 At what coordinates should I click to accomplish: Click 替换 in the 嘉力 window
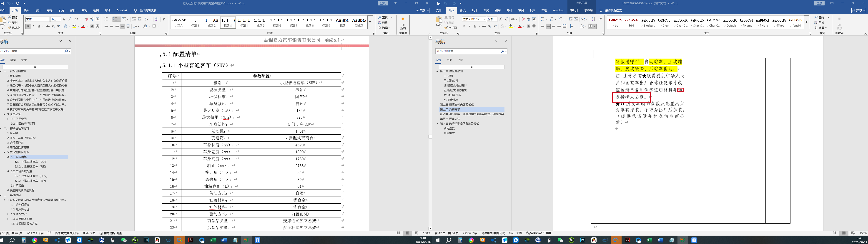coord(383,22)
